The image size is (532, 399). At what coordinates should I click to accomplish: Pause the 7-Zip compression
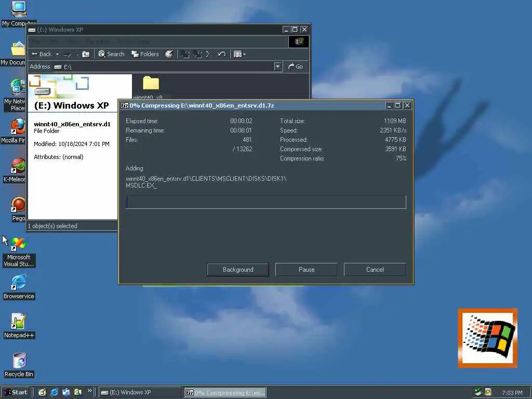(x=307, y=270)
